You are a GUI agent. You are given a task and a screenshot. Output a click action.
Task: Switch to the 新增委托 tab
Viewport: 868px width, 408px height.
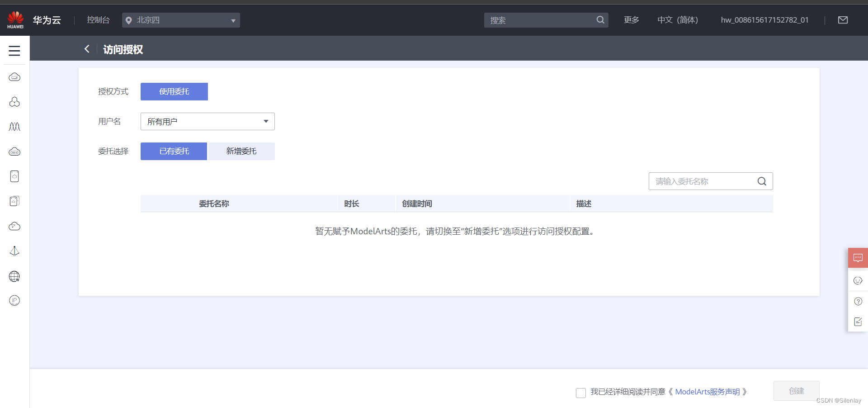pos(241,151)
